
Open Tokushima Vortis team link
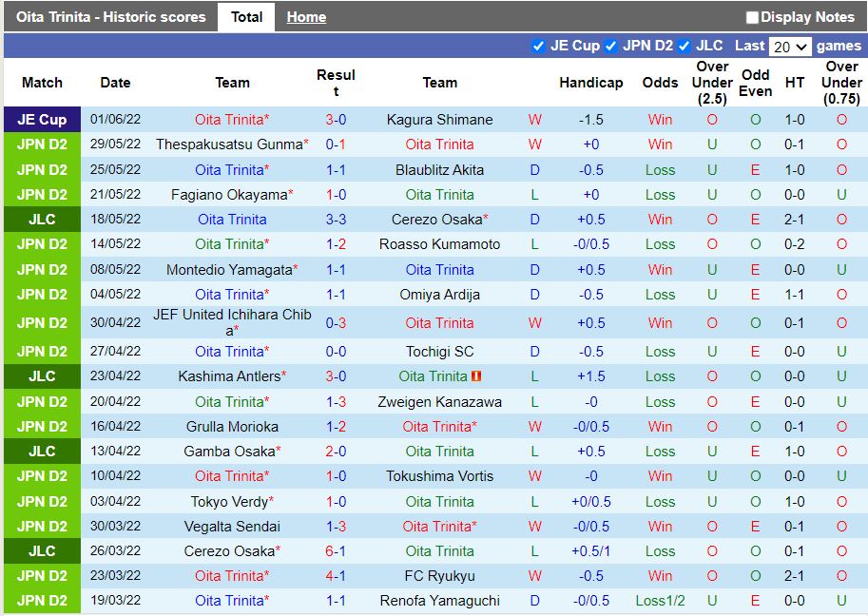(x=439, y=476)
